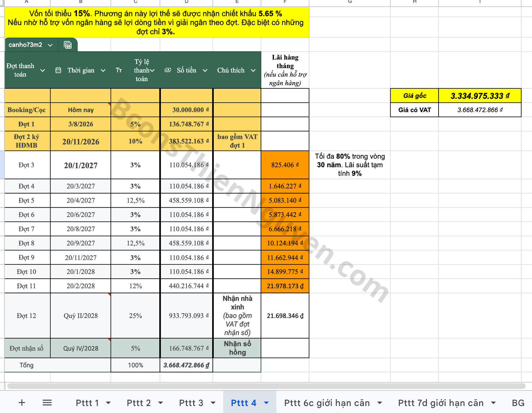Image resolution: width=532 pixels, height=413 pixels.
Task: Click the currency icon beside Số tiền
Action: click(x=168, y=70)
